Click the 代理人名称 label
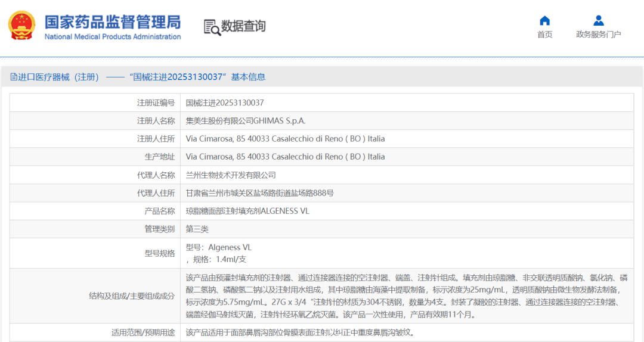 pos(156,175)
